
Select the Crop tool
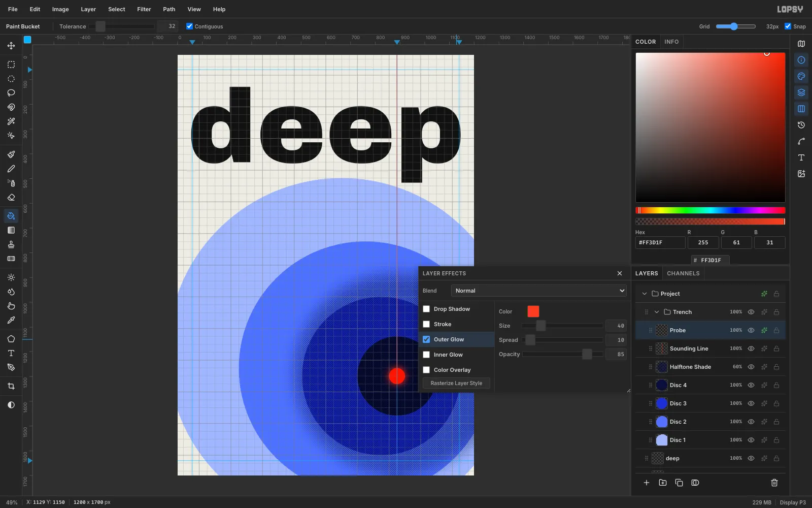click(x=11, y=386)
